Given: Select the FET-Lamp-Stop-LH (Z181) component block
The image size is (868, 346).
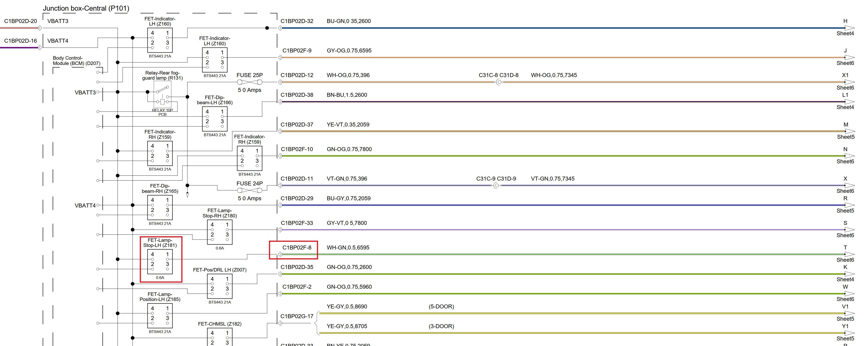Looking at the screenshot, I should (160, 262).
